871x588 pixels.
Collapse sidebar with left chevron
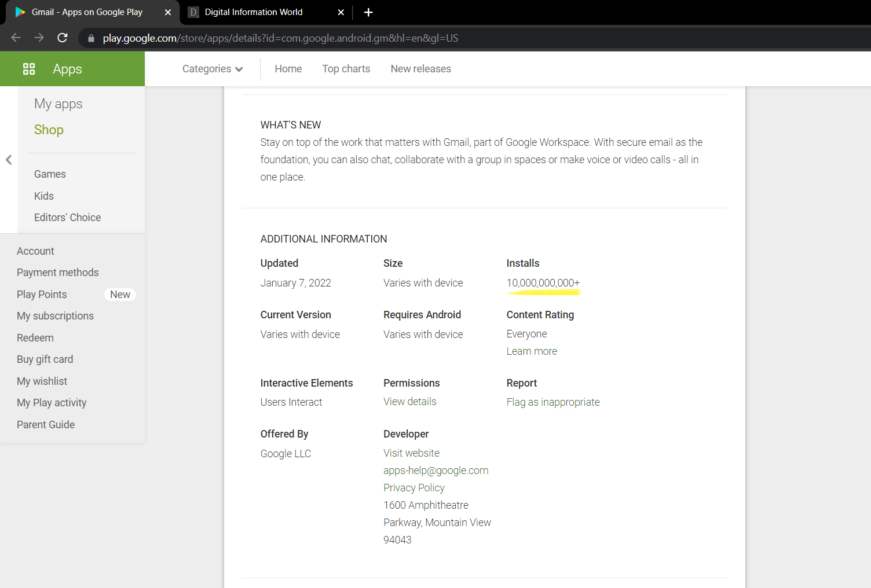[x=9, y=160]
